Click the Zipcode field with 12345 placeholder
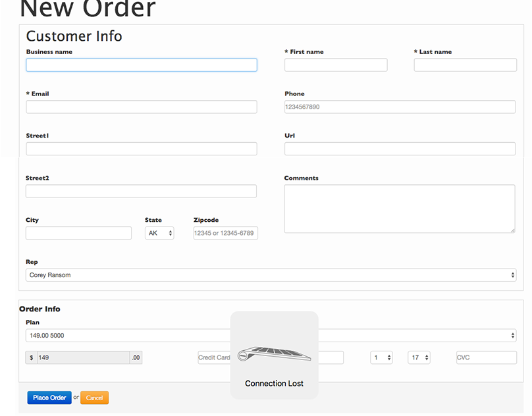The height and width of the screenshot is (416, 532). click(x=225, y=233)
